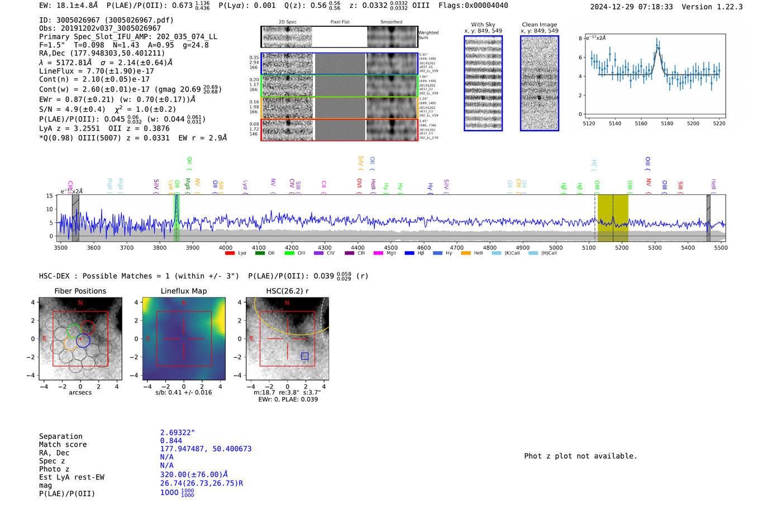Select the blue-bordered fiber cutout row
This screenshot has height=532, width=782.
click(339, 64)
